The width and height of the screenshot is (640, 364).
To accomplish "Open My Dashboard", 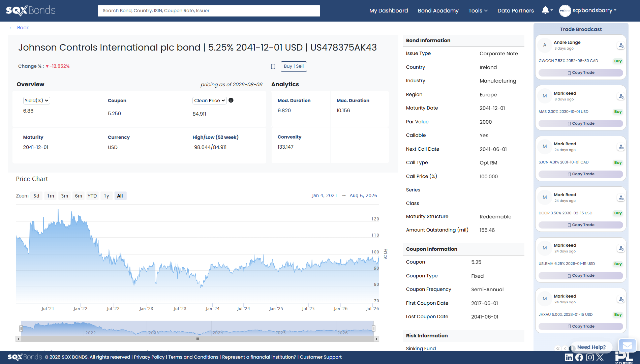I will (x=389, y=11).
